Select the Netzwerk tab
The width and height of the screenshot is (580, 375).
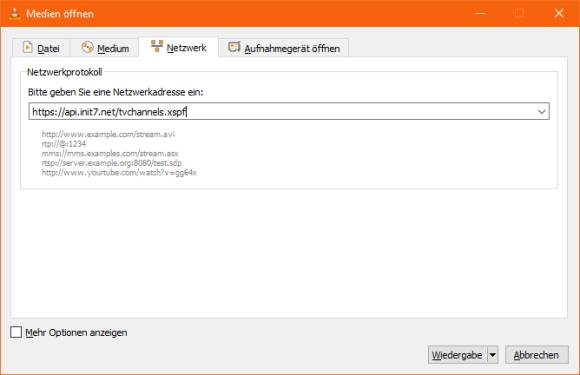coord(179,47)
